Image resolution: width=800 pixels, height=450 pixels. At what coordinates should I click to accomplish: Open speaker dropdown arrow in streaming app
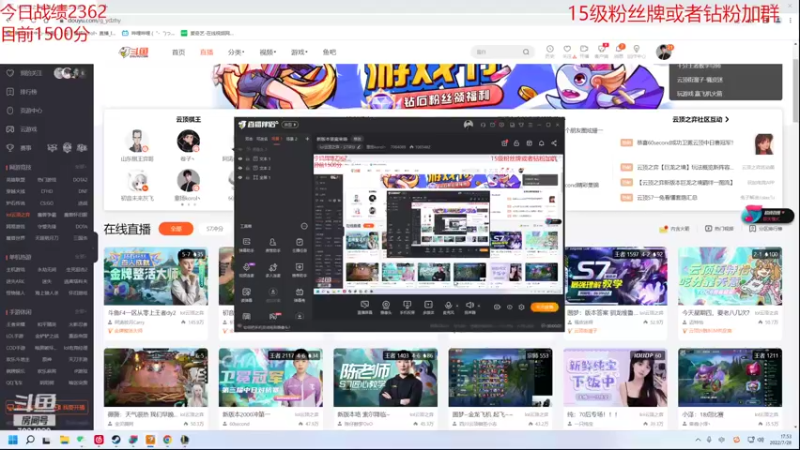(x=479, y=306)
